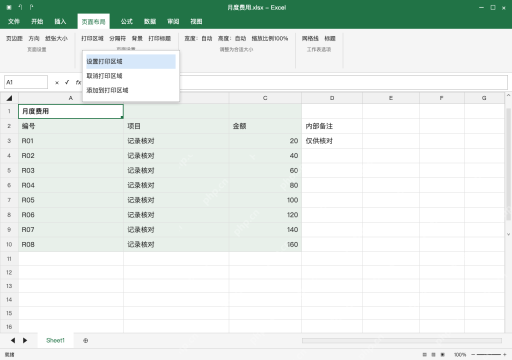Click the next sheet arrow
This screenshot has width=512, height=360.
click(25, 340)
